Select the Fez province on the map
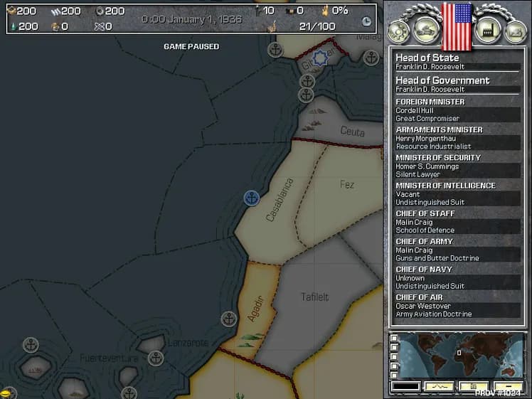Screen dimensions: 532x399 (347, 184)
